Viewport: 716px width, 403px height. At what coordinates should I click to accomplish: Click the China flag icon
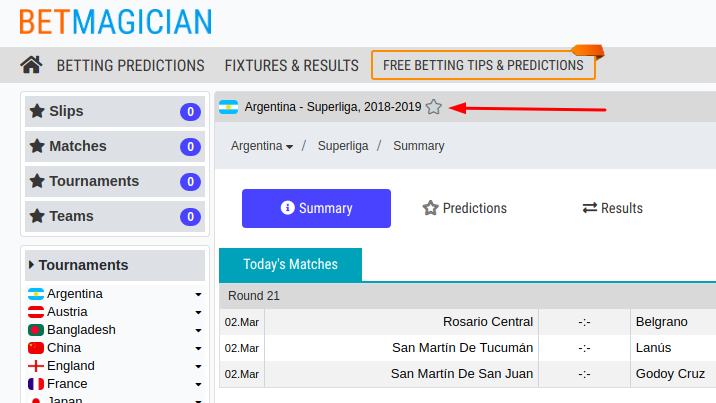click(36, 348)
